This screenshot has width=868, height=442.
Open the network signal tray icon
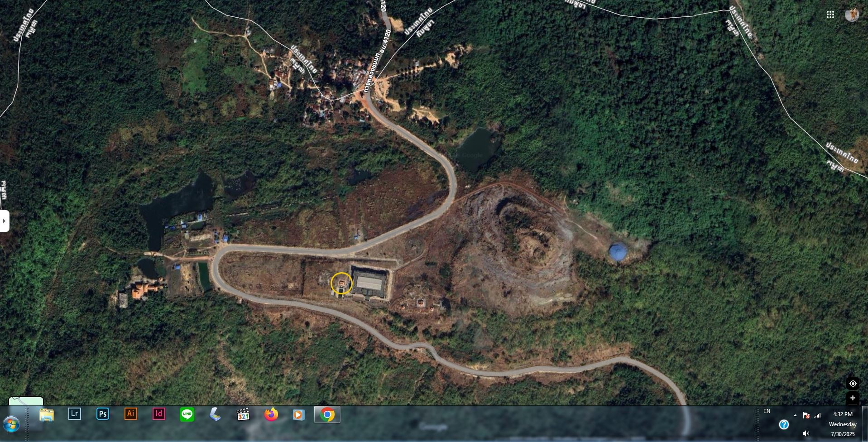(x=817, y=415)
